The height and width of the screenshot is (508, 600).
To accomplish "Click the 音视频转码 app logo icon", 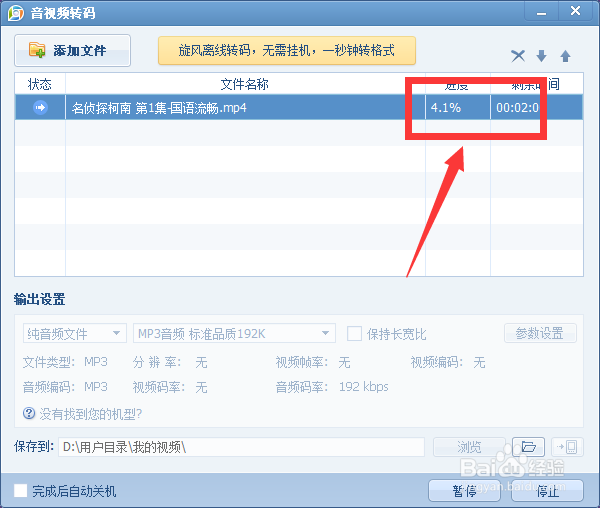I will tap(16, 13).
